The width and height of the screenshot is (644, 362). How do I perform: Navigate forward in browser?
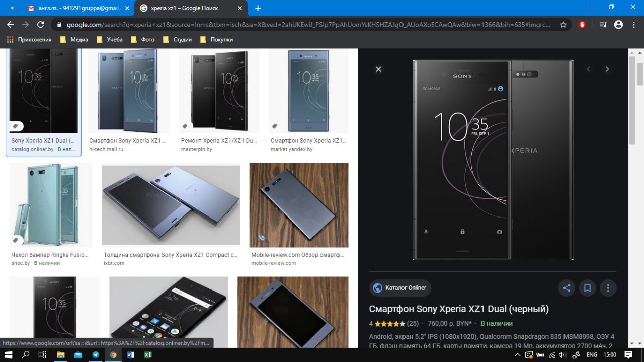pyautogui.click(x=25, y=24)
